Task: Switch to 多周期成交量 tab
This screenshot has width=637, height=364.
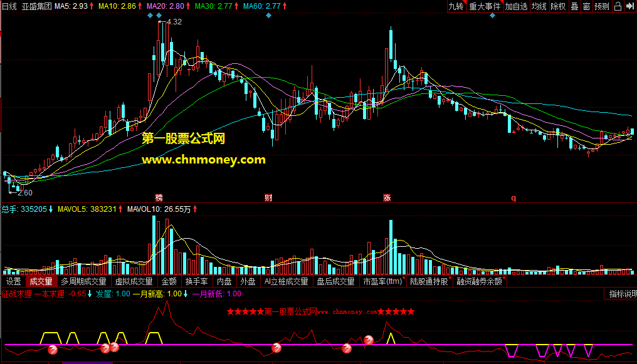Action: (83, 281)
